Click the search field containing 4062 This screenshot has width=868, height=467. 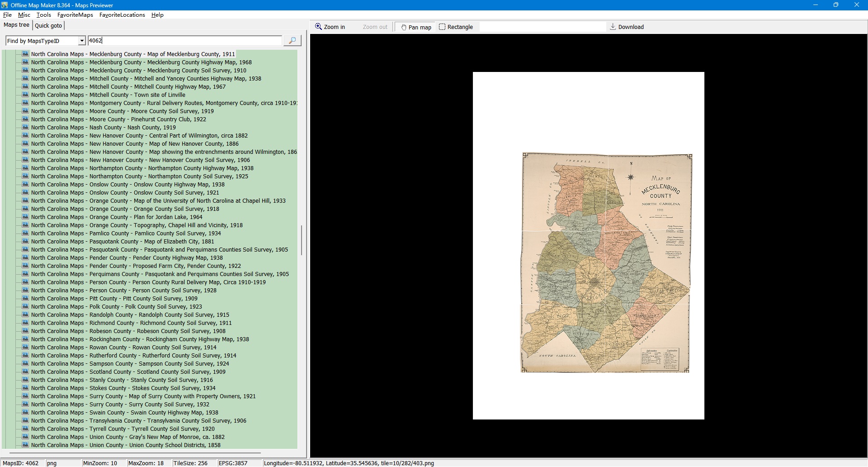click(x=184, y=41)
